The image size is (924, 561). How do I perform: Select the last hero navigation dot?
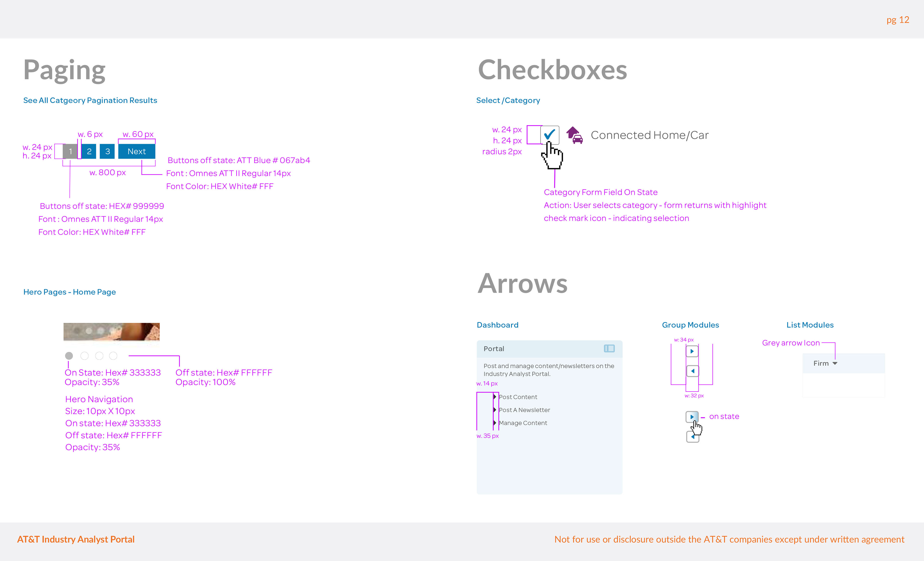pyautogui.click(x=113, y=355)
